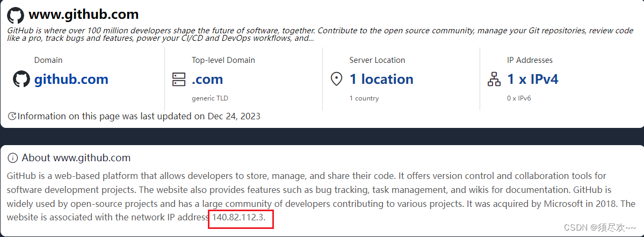Open the .com top-level domain link
The height and width of the screenshot is (237, 644).
pyautogui.click(x=207, y=79)
